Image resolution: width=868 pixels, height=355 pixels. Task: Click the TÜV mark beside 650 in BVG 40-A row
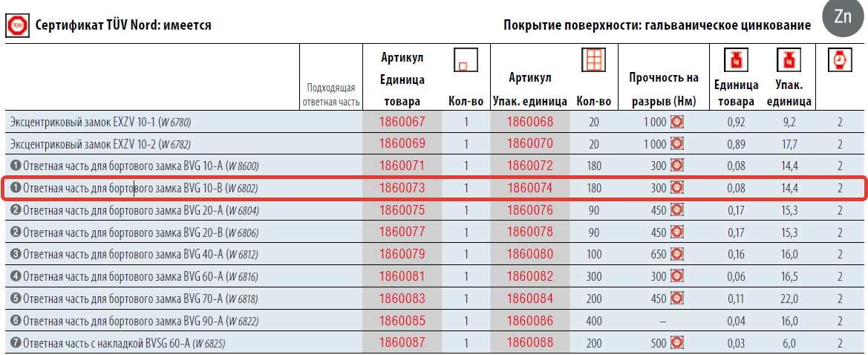(x=677, y=254)
